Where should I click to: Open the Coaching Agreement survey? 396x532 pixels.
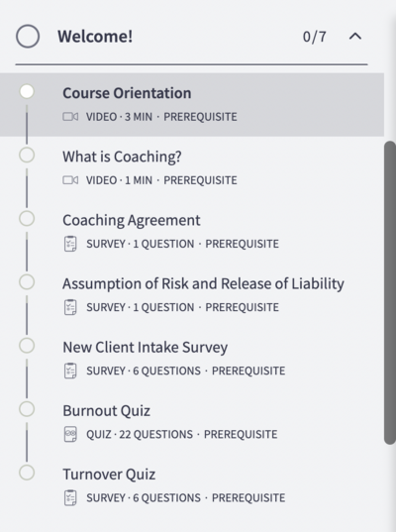(192, 232)
